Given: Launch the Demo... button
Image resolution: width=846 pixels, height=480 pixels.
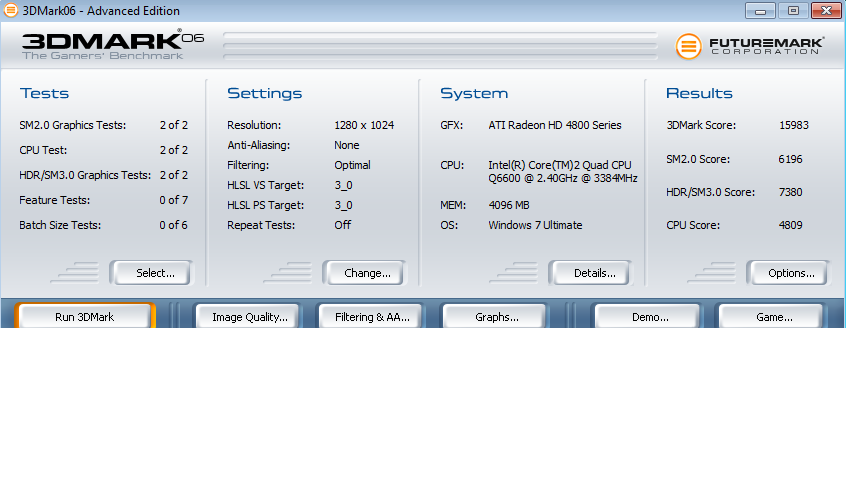Looking at the screenshot, I should tap(647, 317).
